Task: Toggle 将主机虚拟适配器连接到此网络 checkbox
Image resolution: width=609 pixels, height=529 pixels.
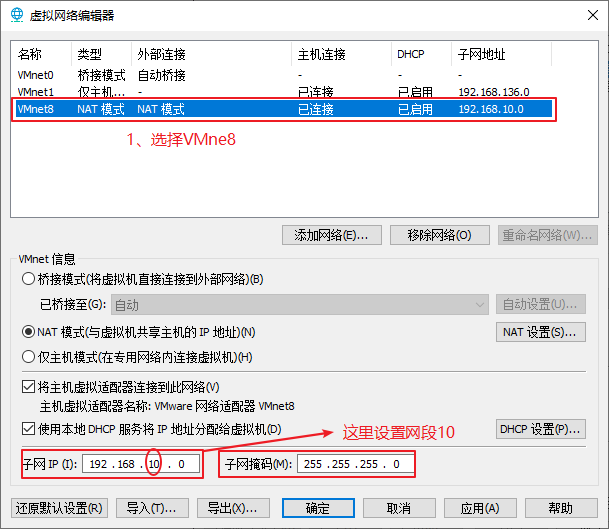Action: [x=28, y=387]
